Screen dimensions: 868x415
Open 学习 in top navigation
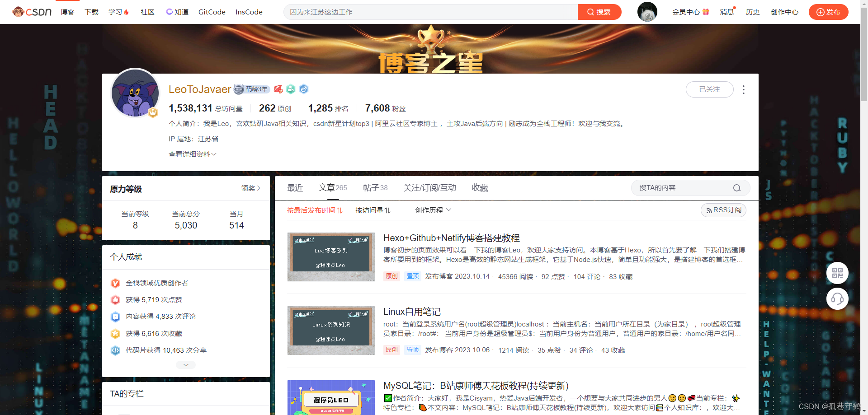[x=115, y=12]
